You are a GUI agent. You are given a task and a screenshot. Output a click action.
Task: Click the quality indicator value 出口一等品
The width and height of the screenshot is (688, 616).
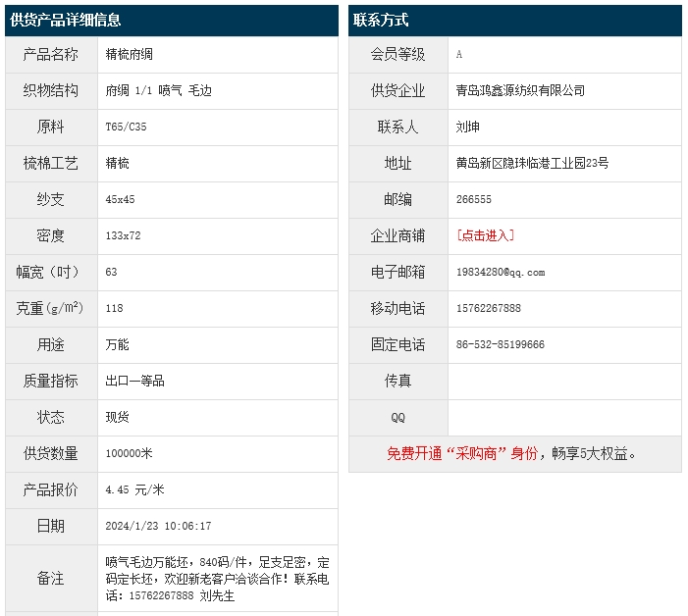[134, 381]
